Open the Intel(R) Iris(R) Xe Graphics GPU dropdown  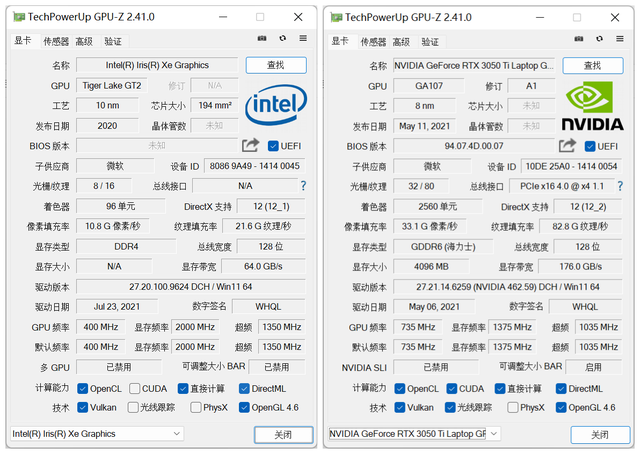click(x=97, y=434)
